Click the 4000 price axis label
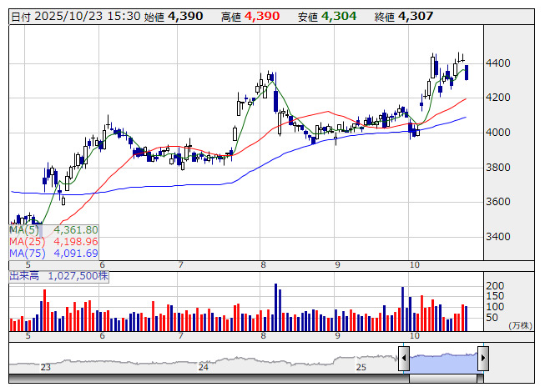This screenshot has width=545, height=392. click(498, 133)
